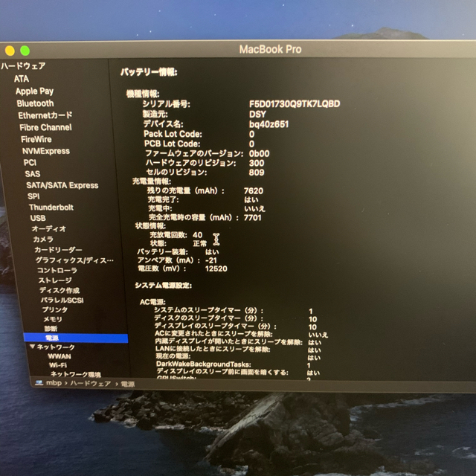Open the オーディオ entry
Viewport: 476px width, 476px height.
(48, 229)
